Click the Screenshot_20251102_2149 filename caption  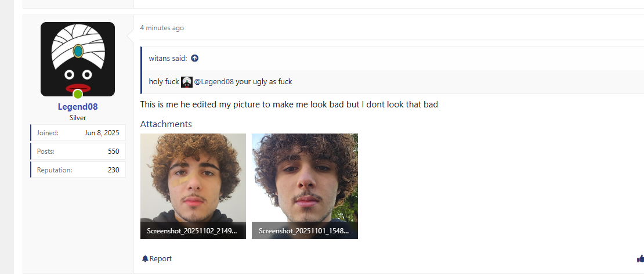tap(192, 231)
